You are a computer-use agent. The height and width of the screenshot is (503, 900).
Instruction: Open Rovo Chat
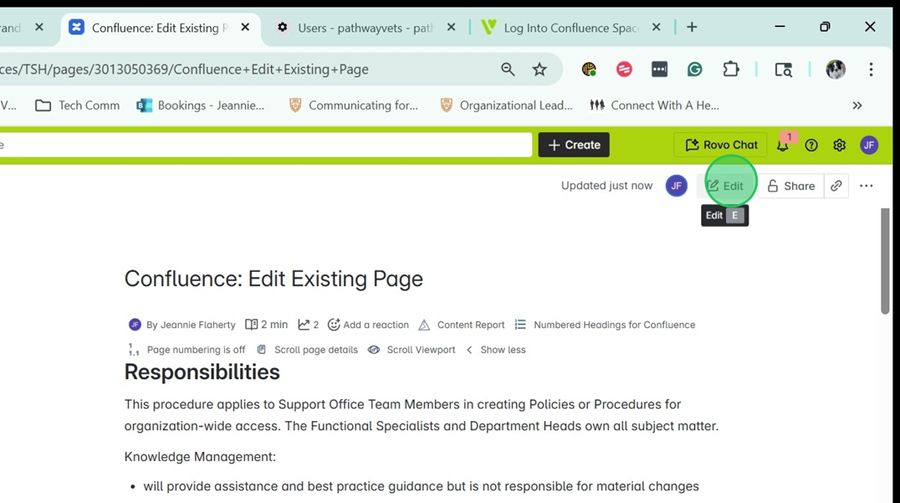720,145
